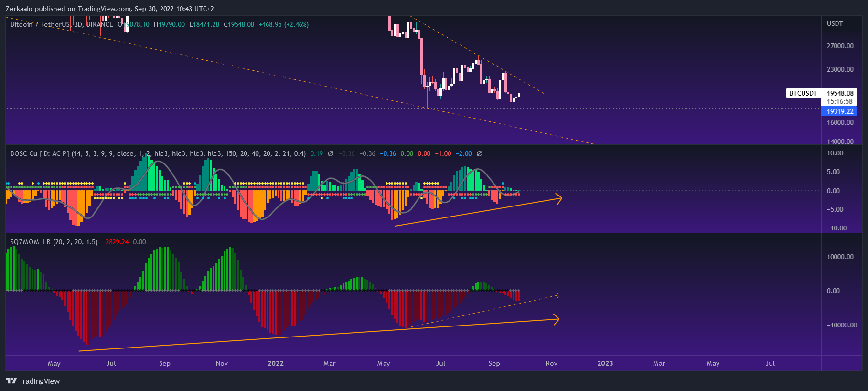Open the Zerkaalo published on TradingView.com header text
This screenshot has height=391, width=868.
point(110,9)
